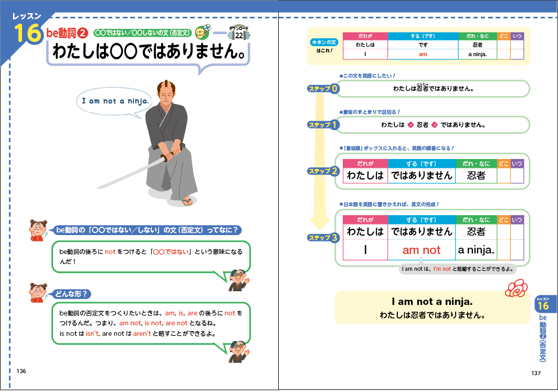
Task: Click 'a ninja.' cell in the top basic-sentence table
Action: coord(477,55)
